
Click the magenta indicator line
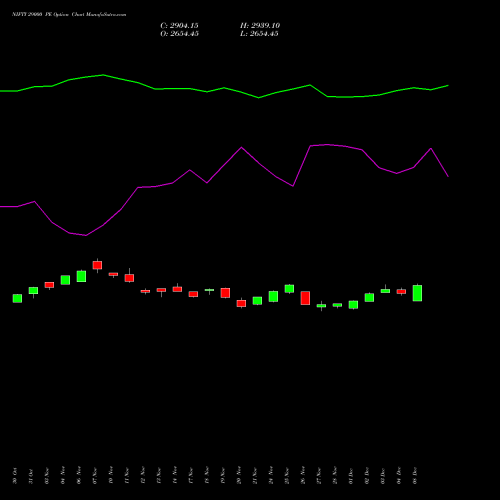point(224,166)
